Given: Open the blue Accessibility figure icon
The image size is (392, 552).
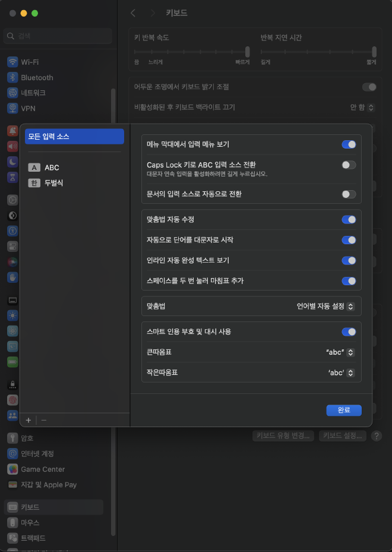Looking at the screenshot, I should point(12,231).
